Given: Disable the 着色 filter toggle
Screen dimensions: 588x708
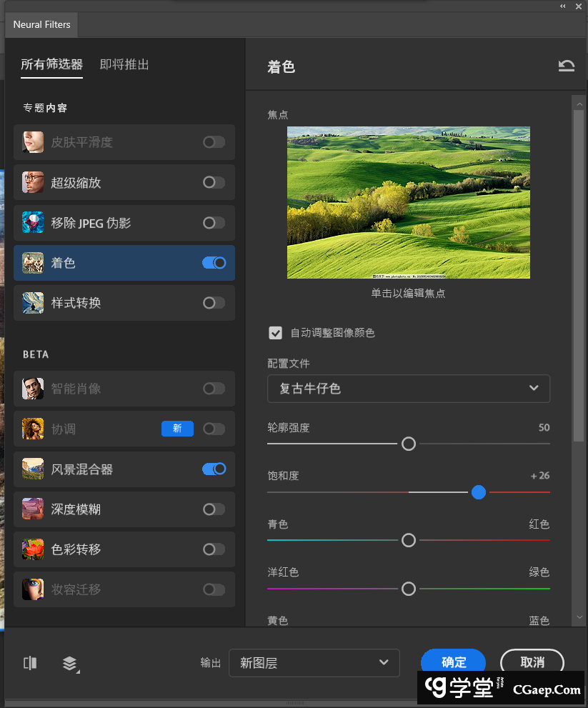Looking at the screenshot, I should coord(214,263).
